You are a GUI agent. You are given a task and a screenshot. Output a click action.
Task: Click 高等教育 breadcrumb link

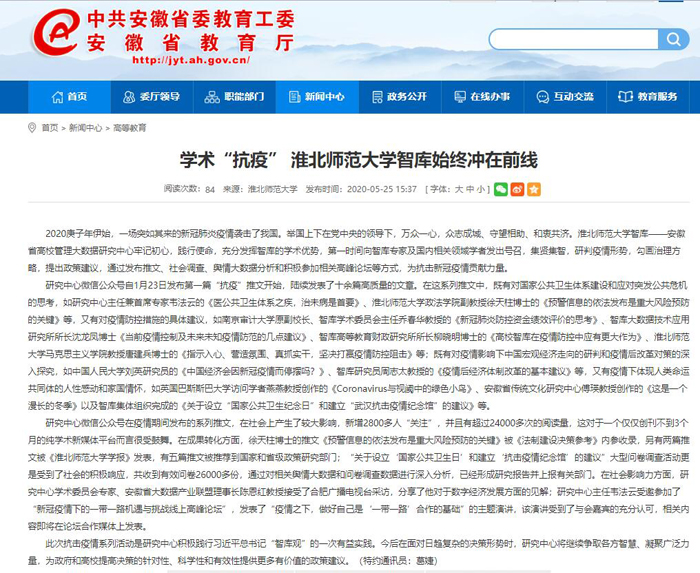(x=130, y=128)
